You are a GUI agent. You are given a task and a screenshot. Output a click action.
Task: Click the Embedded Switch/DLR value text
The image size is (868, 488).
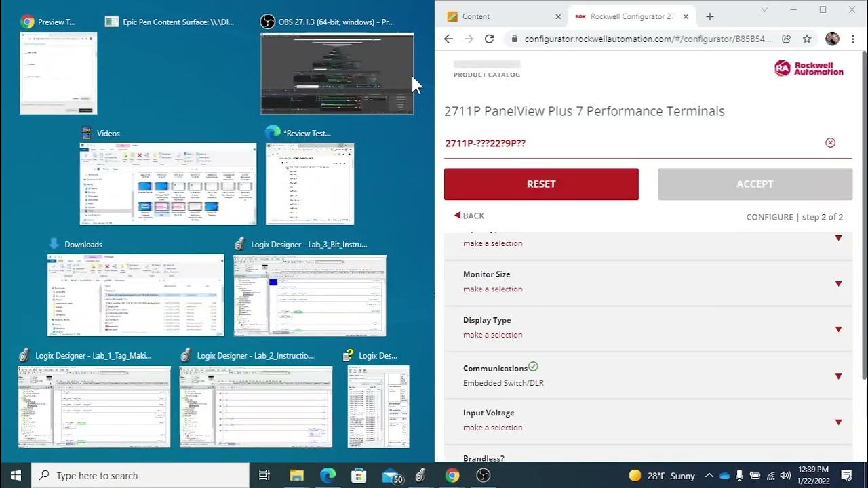(x=503, y=383)
